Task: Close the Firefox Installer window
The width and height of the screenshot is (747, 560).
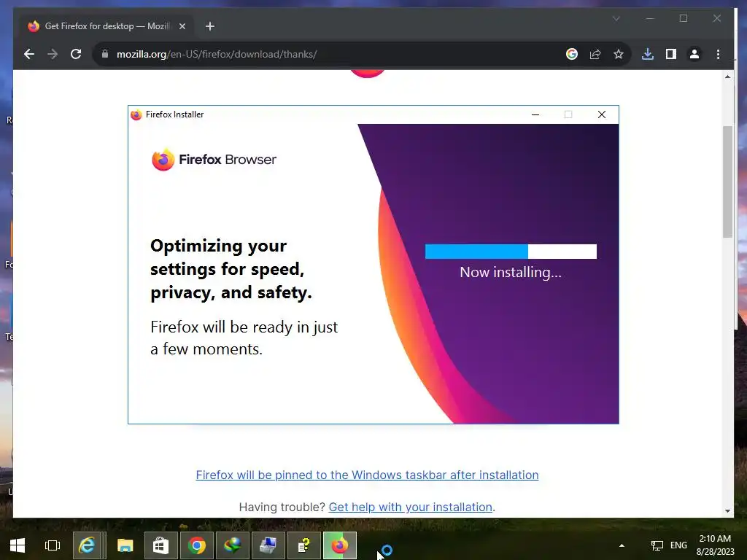Action: [602, 114]
